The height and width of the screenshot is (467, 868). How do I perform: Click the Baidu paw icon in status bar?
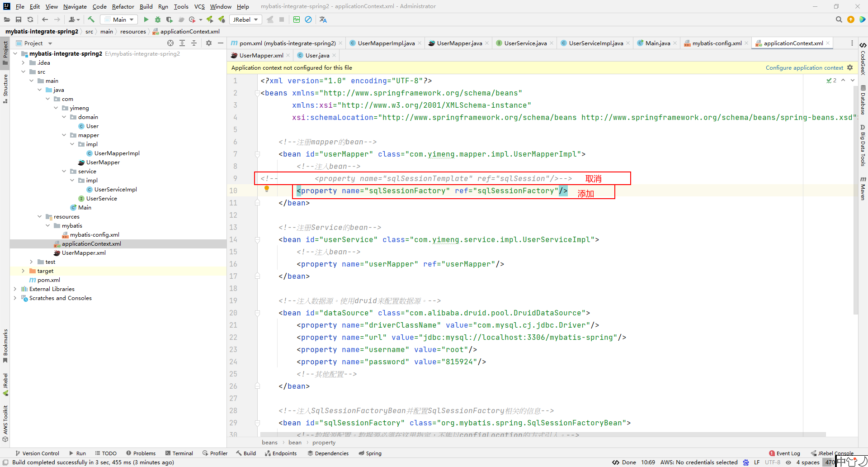(746, 462)
